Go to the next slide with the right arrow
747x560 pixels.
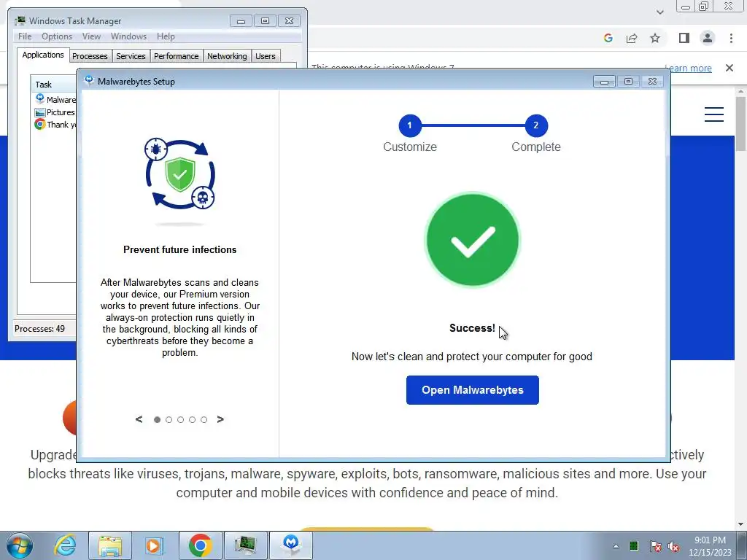point(220,419)
